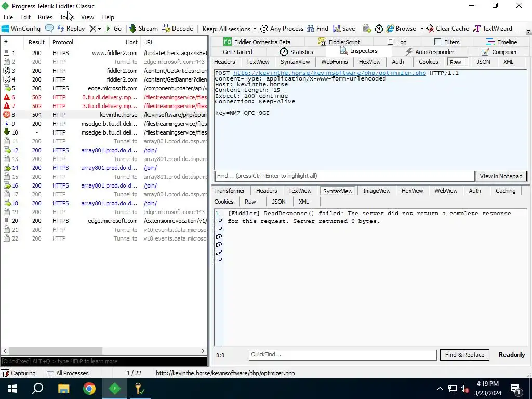
Task: Click the kevinthe.horse optimizer.php URL link
Action: [329, 73]
